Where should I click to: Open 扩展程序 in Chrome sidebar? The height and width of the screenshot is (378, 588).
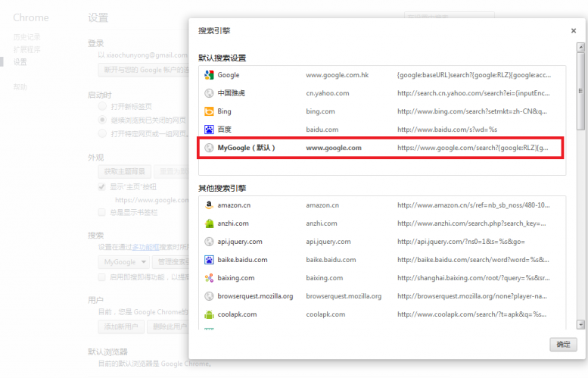26,49
